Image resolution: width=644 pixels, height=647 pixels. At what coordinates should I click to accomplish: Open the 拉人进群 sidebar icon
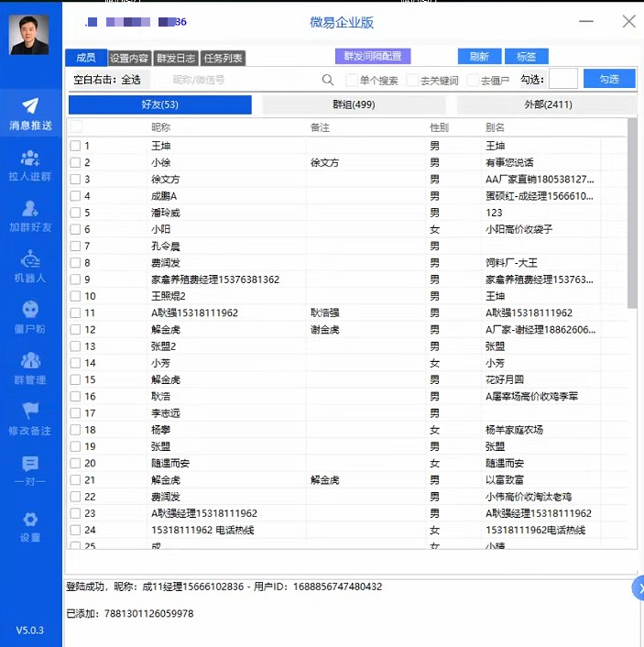coord(30,158)
